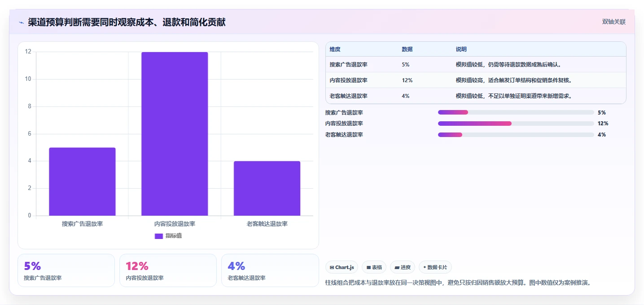Click 老客触达退款率 cell in the table

349,96
